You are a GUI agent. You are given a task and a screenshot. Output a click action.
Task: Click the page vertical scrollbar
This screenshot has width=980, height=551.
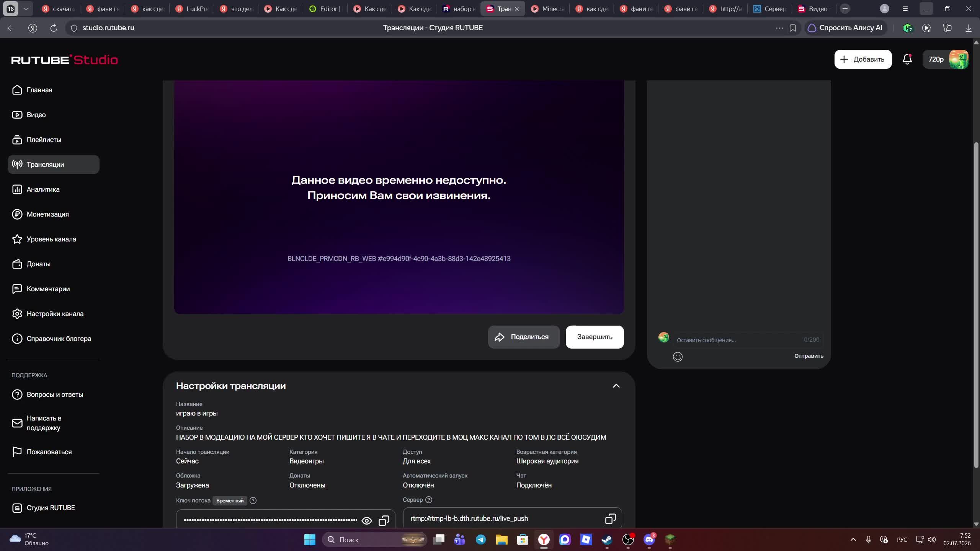pos(976,304)
